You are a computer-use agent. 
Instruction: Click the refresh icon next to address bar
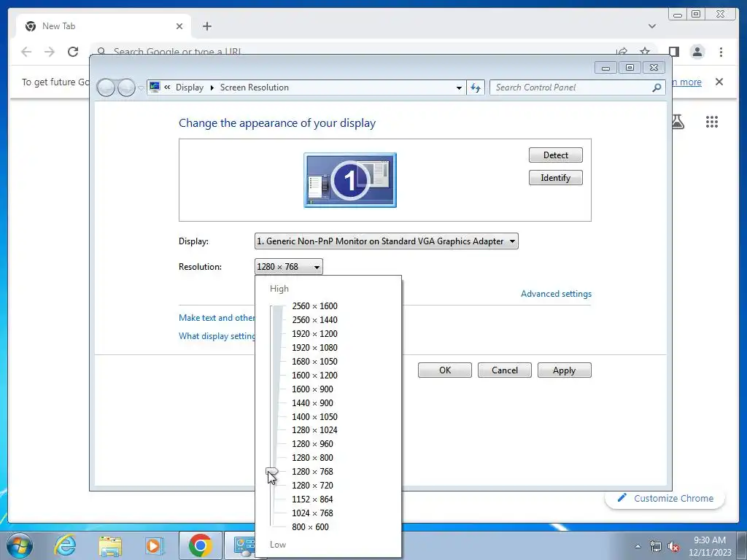pyautogui.click(x=476, y=87)
